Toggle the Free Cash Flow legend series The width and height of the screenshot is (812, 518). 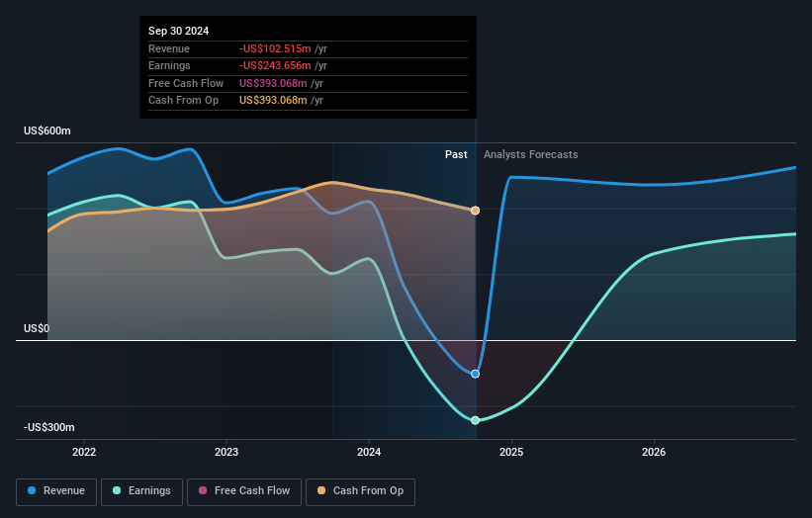(x=244, y=491)
